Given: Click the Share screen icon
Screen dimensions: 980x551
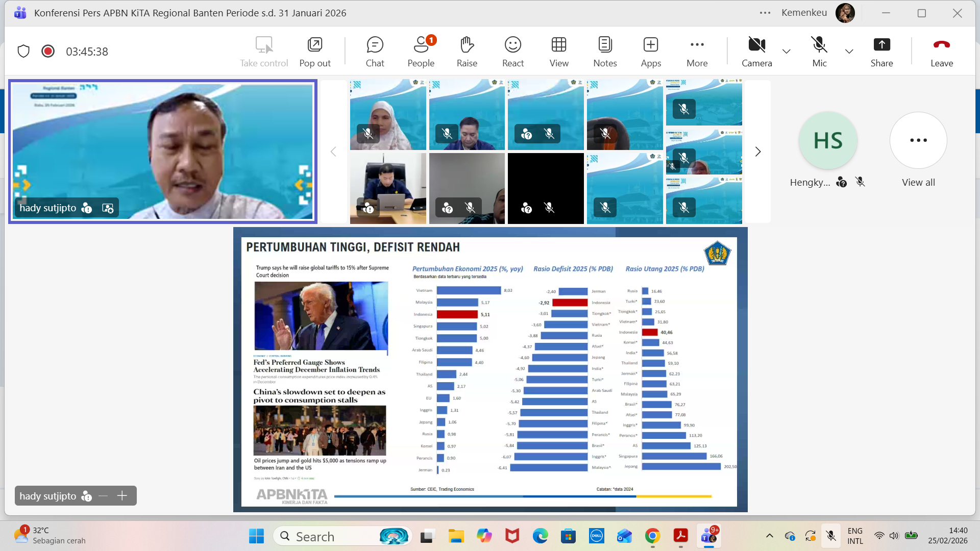Looking at the screenshot, I should 881,51.
